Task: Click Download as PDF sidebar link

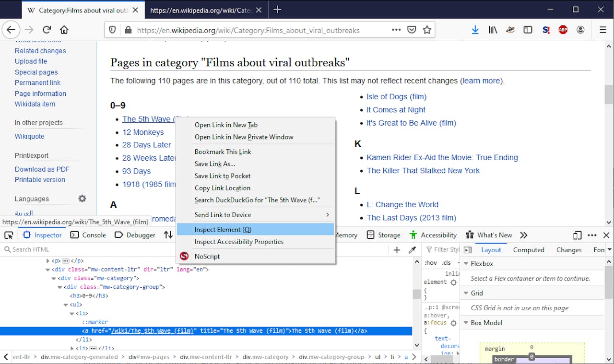Action: [42, 169]
